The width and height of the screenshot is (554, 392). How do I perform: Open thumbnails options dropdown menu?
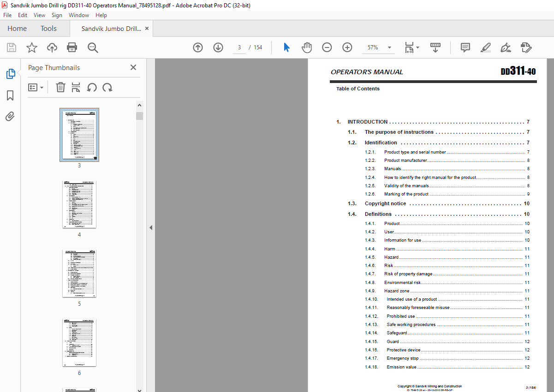click(x=36, y=87)
